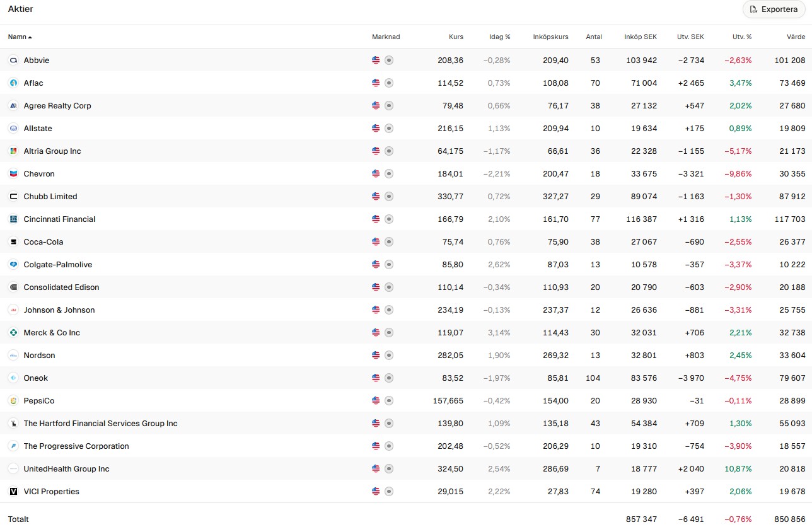Sort by Idag % column header
This screenshot has width=812, height=527.
coord(499,37)
